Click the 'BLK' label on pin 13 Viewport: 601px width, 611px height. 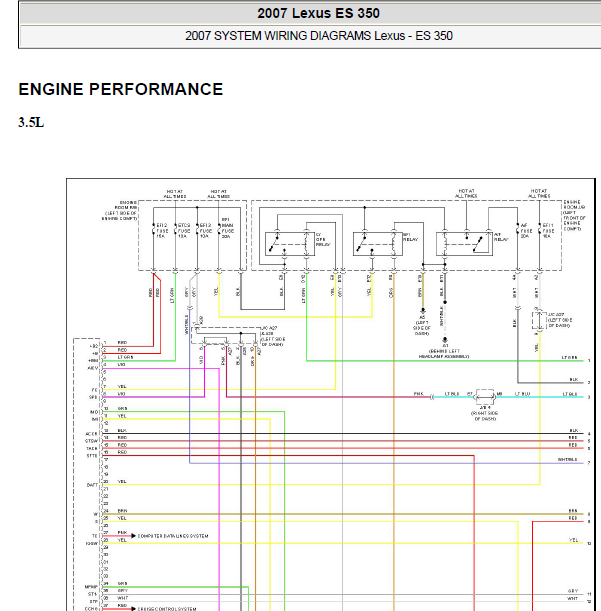[122, 431]
